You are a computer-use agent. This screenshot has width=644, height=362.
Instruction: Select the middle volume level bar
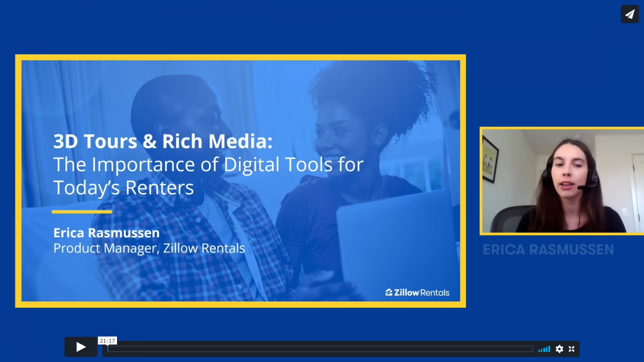click(544, 350)
